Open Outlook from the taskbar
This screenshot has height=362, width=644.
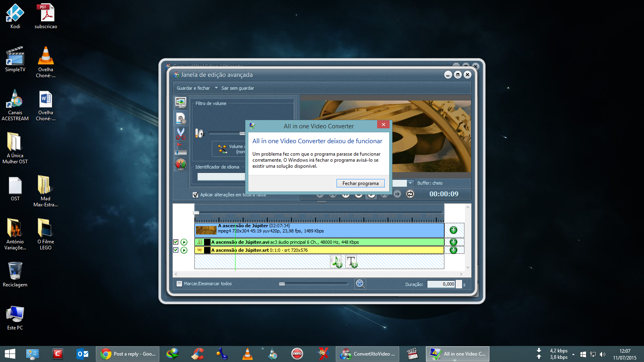point(83,354)
